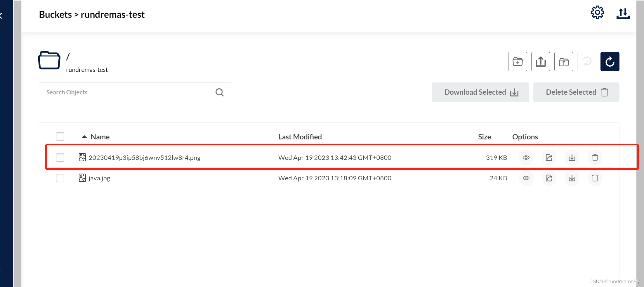Download the 20230419p3ip58bj6wnv512lw8r4.png file

[x=572, y=158]
